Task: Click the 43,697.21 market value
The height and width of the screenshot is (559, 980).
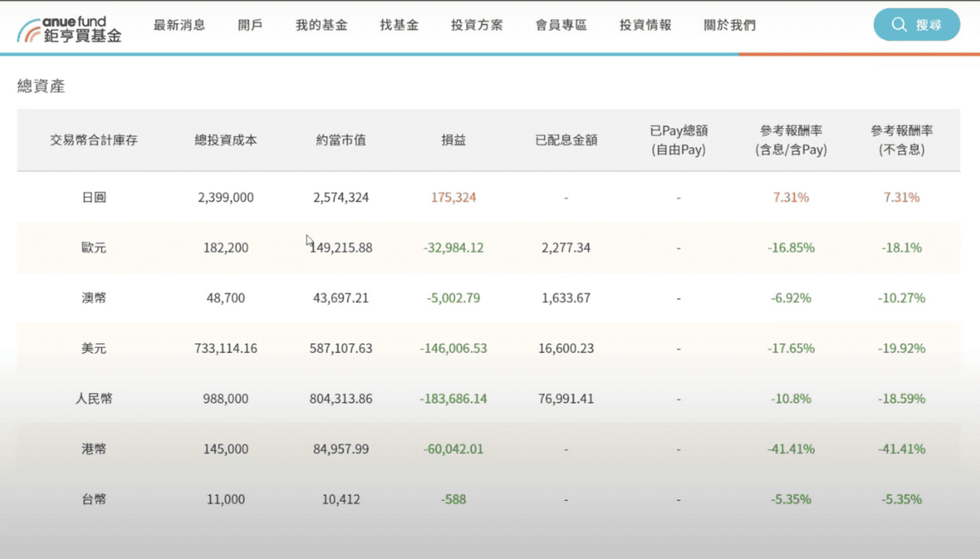Action: (341, 298)
